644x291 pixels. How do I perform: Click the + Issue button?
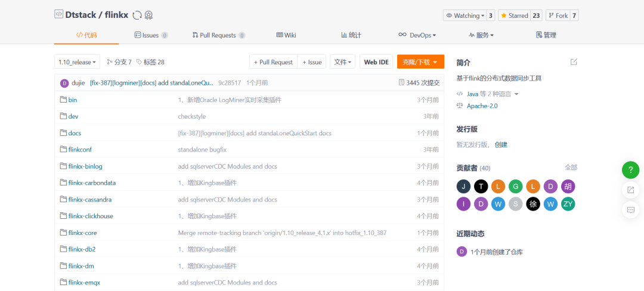(x=312, y=62)
